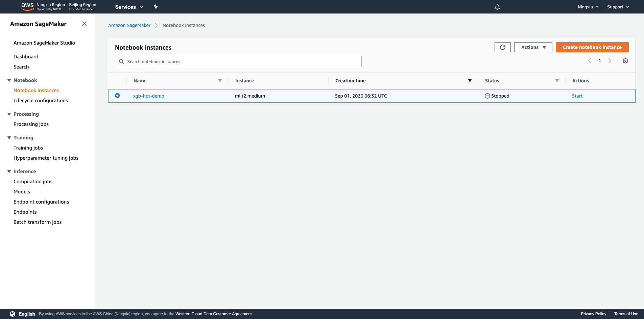Screen dimensions: 644x319
Task: Open the notifications bell
Action: pos(497,7)
